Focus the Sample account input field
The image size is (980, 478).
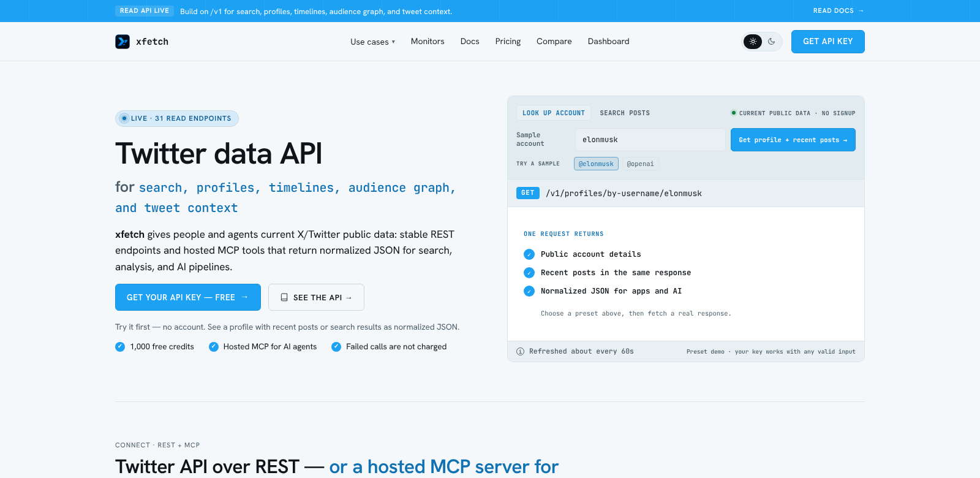(650, 140)
